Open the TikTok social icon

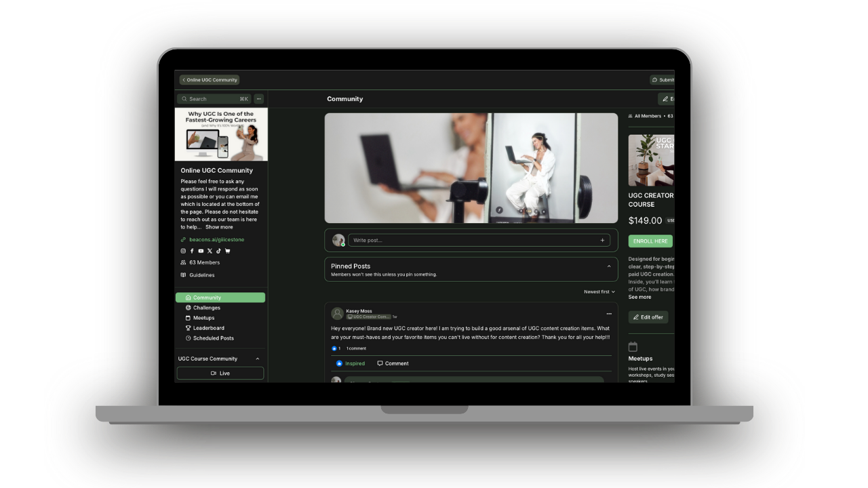click(218, 251)
